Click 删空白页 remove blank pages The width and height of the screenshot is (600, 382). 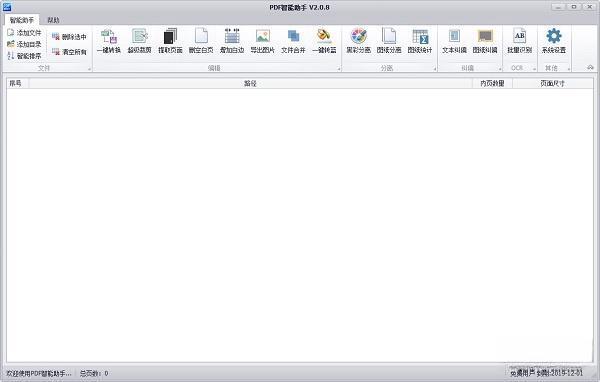tap(201, 41)
